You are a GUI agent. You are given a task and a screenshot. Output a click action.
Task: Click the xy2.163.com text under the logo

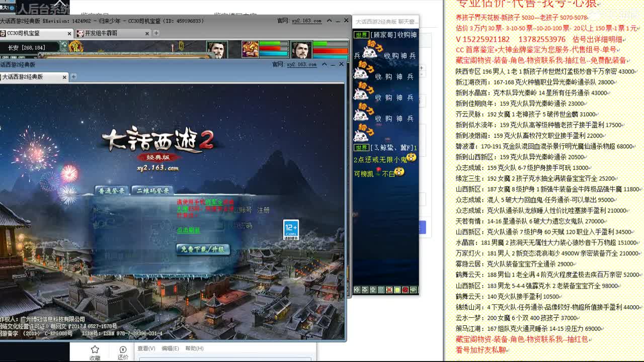coord(157,168)
